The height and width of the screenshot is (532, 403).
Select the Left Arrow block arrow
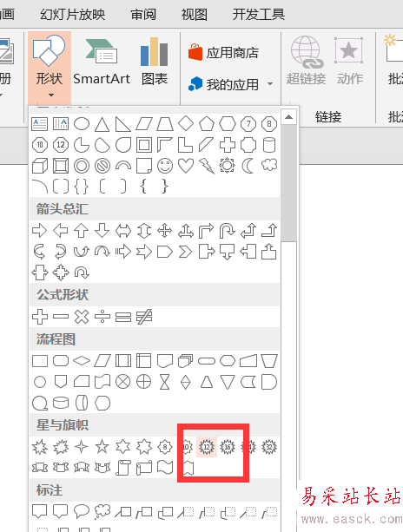(x=61, y=231)
